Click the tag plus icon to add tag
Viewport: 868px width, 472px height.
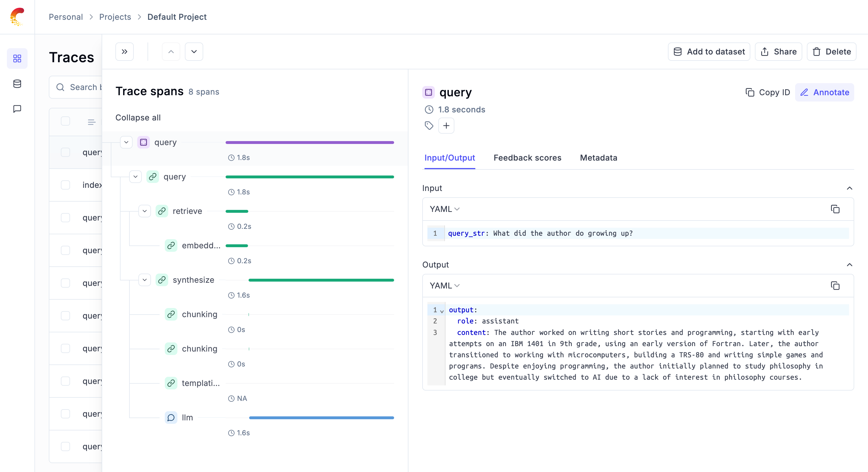pos(446,126)
